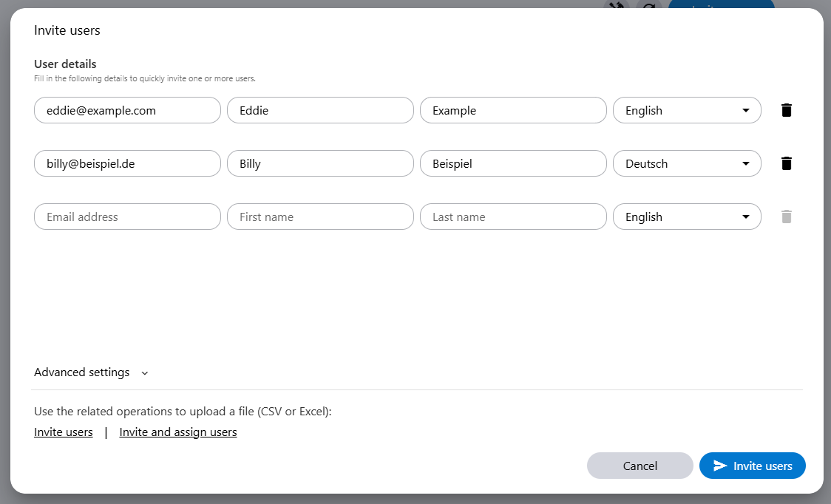Open the Deutsch language dropdown for Billy
The height and width of the screenshot is (504, 831).
pyautogui.click(x=687, y=163)
